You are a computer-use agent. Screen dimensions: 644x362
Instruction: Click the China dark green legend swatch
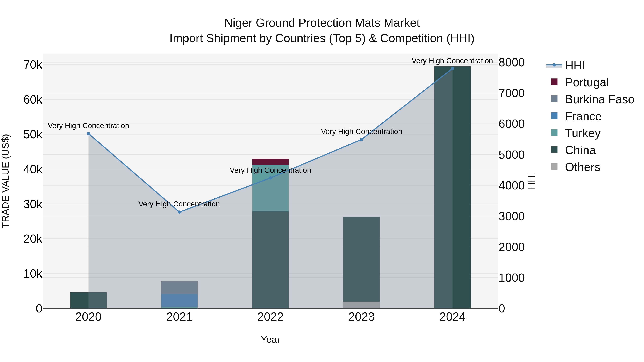[554, 149]
